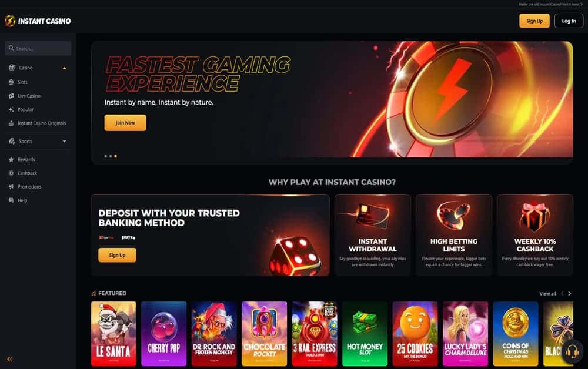Open the Cashback coin icon
Viewport: 588px width, 369px height.
11,173
